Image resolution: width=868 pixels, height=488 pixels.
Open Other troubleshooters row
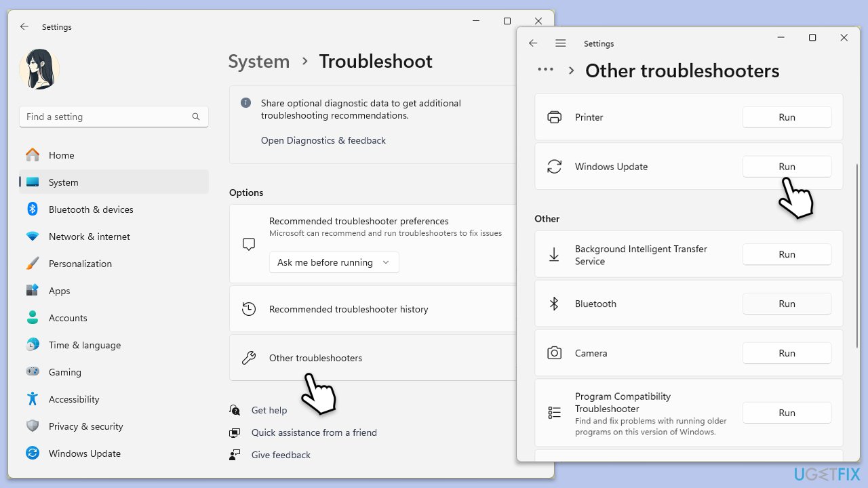[x=373, y=358]
